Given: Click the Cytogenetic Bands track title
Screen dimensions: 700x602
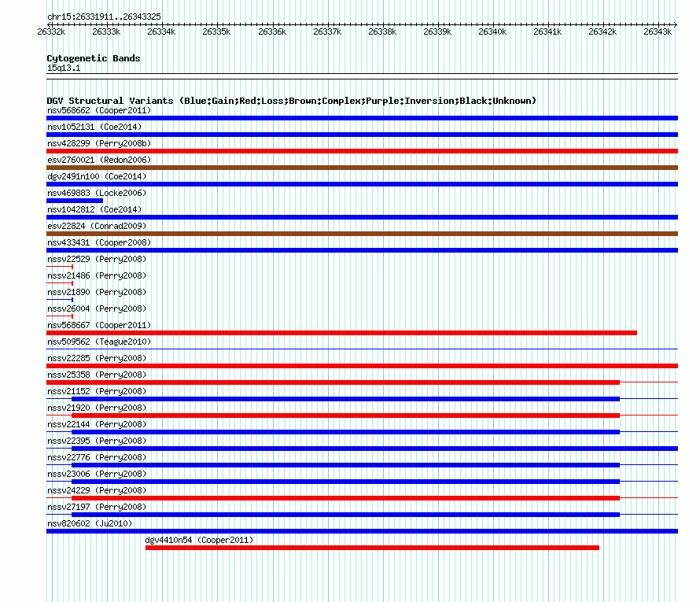Looking at the screenshot, I should 94,58.
